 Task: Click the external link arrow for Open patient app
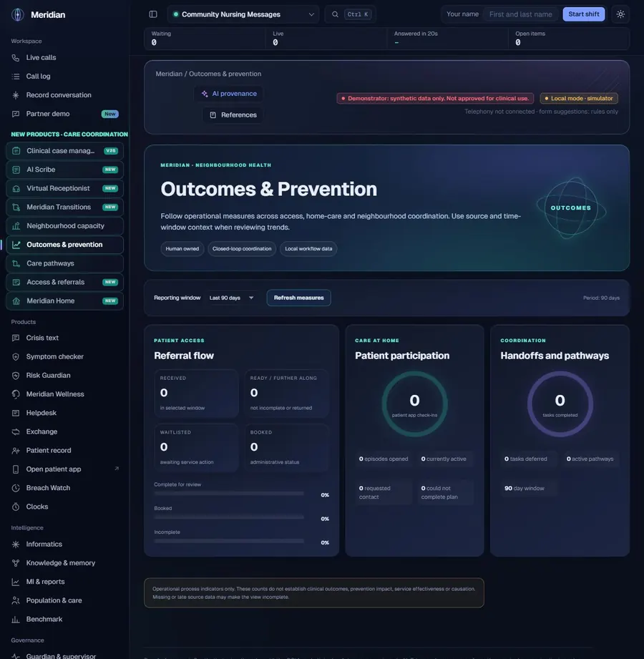click(117, 469)
